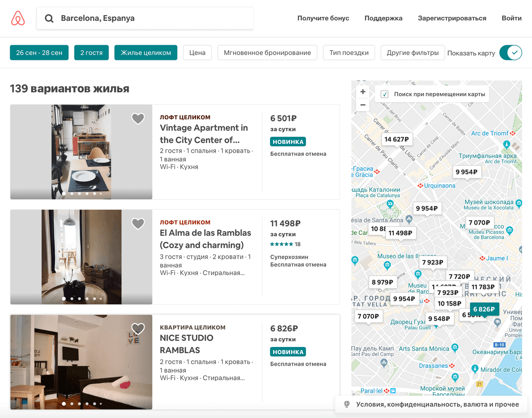
Task: Click the Airbnb logo
Action: pos(18,18)
